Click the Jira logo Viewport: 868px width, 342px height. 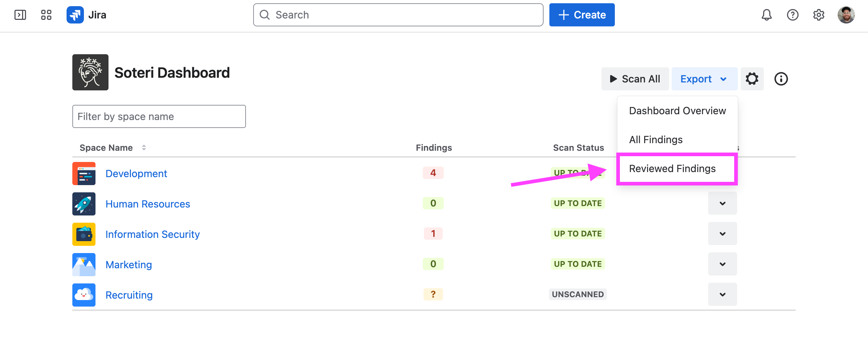[86, 15]
